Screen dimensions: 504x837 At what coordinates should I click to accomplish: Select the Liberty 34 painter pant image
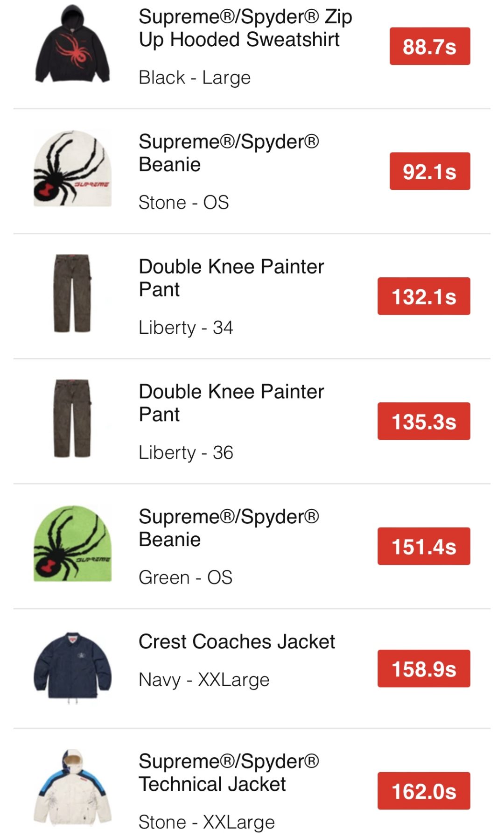click(72, 294)
